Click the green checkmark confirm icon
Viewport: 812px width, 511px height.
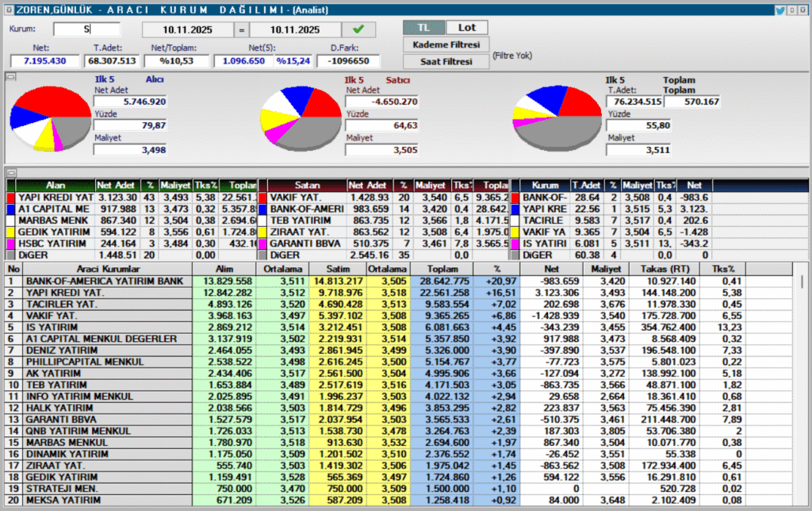[358, 29]
